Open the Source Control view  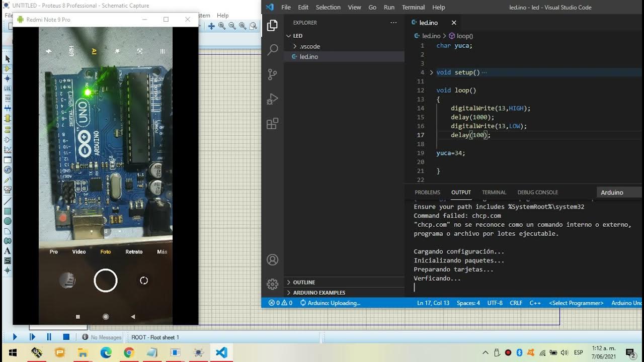point(272,74)
